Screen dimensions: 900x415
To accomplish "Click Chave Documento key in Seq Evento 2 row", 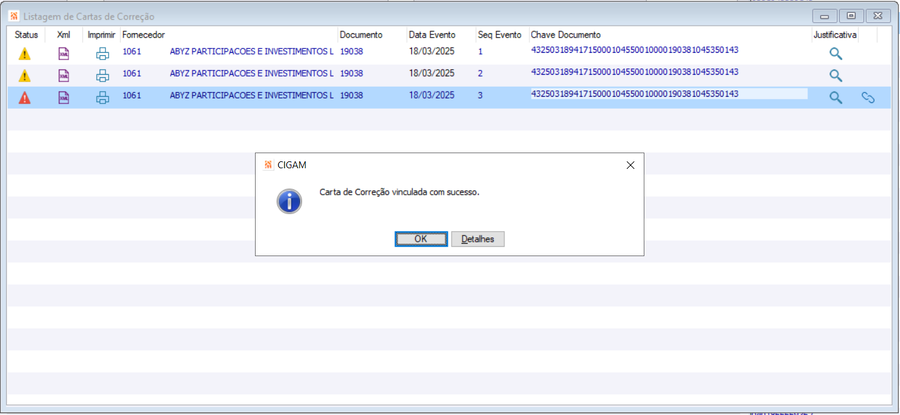I will tap(635, 72).
